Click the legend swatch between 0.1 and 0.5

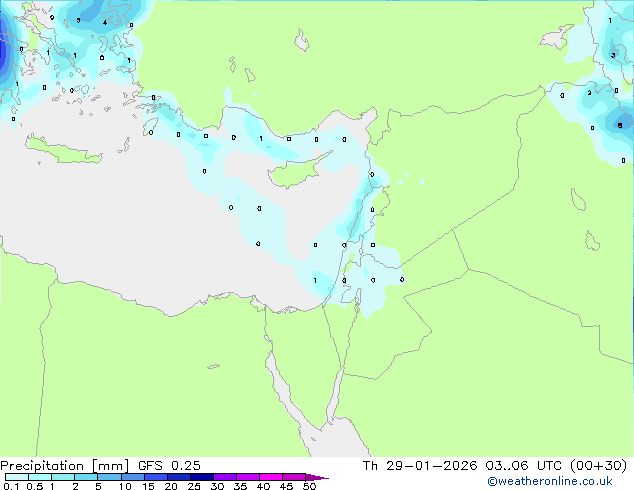click(17, 477)
